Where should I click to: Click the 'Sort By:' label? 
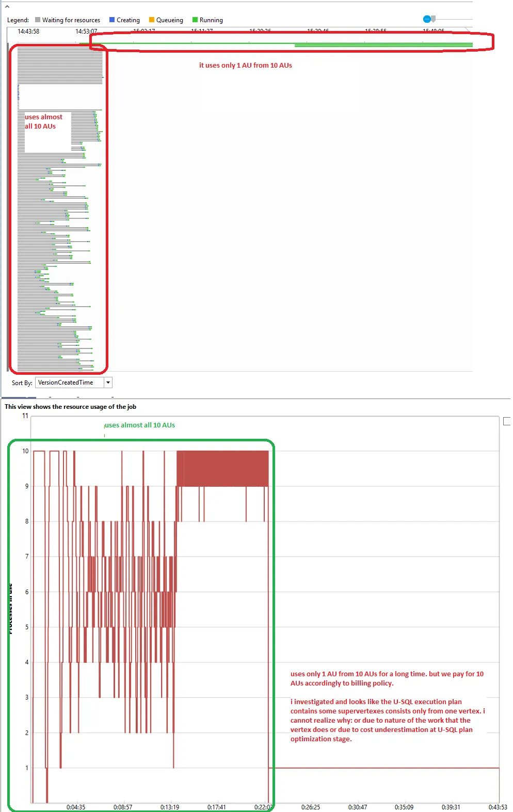[x=22, y=383]
